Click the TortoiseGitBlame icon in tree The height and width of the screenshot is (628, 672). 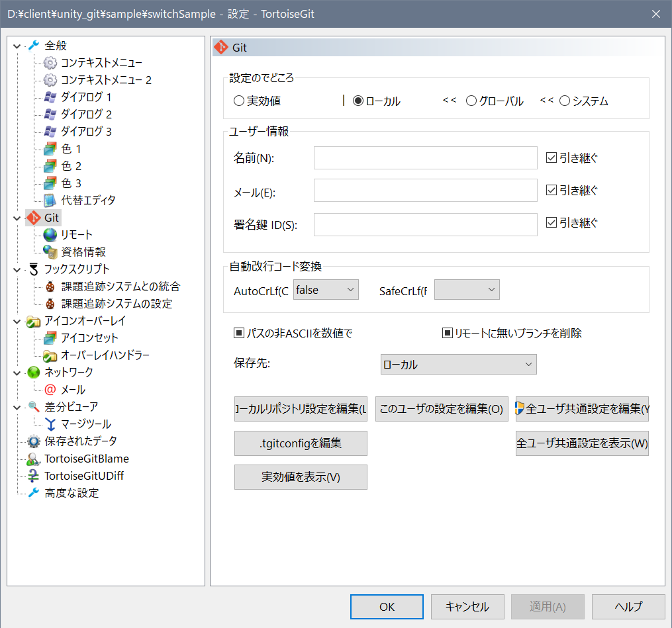click(x=34, y=459)
